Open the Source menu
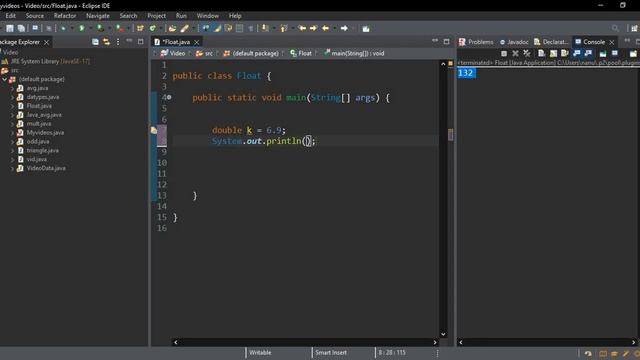 click(x=35, y=16)
